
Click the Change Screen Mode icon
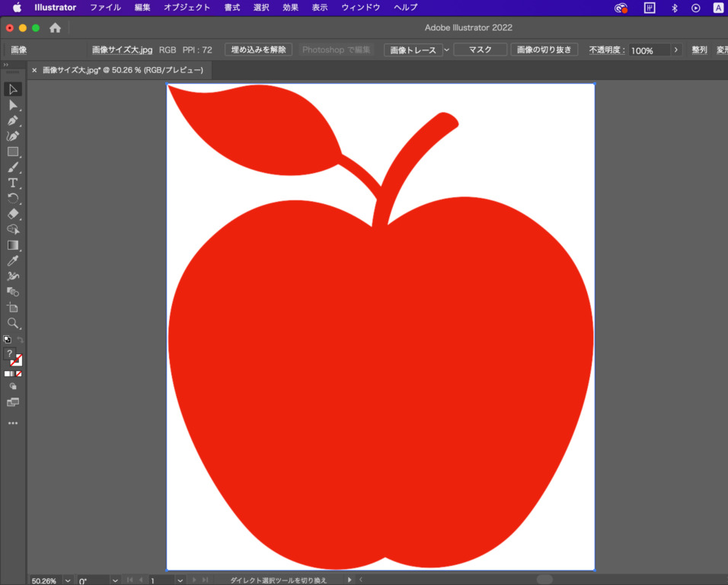click(x=12, y=402)
